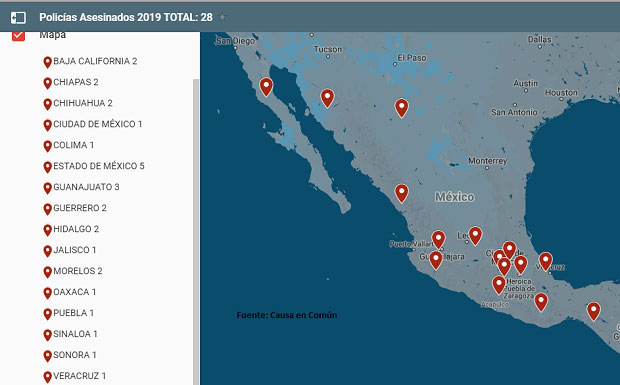Viewport: 620px width, 385px height.
Task: Click the pin icon beside MORELOS 2
Action: [x=47, y=272]
